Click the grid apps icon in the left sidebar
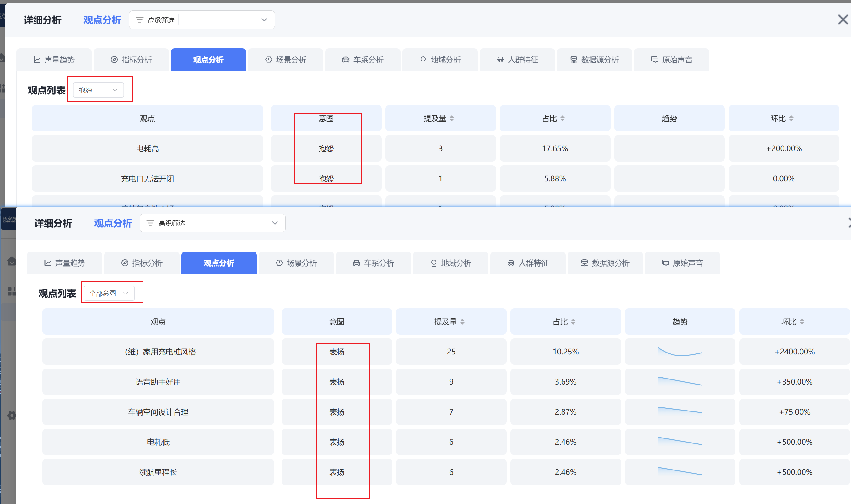 pos(11,291)
